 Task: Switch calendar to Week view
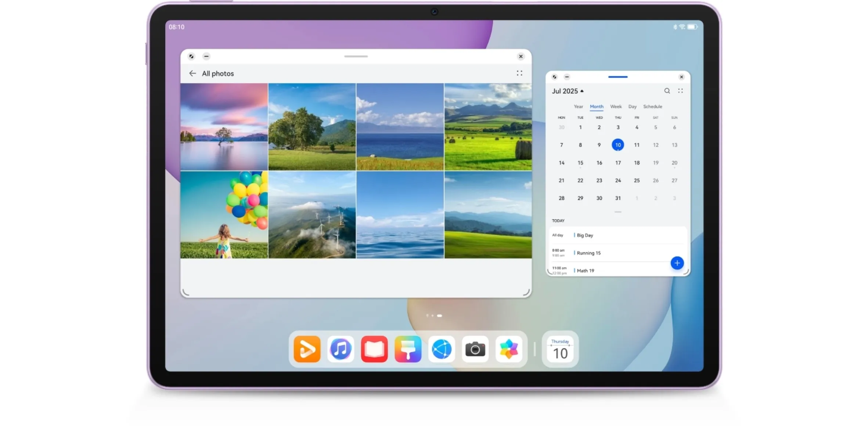[x=616, y=106]
